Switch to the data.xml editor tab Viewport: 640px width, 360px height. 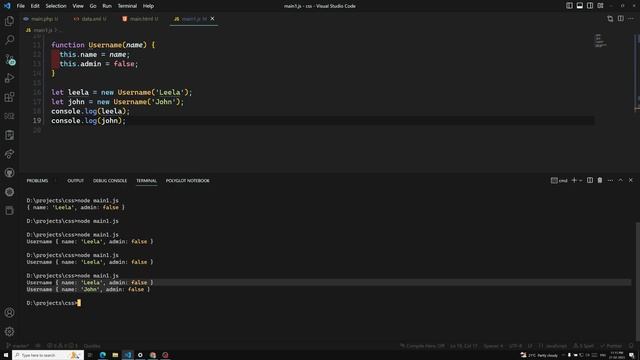pos(91,19)
